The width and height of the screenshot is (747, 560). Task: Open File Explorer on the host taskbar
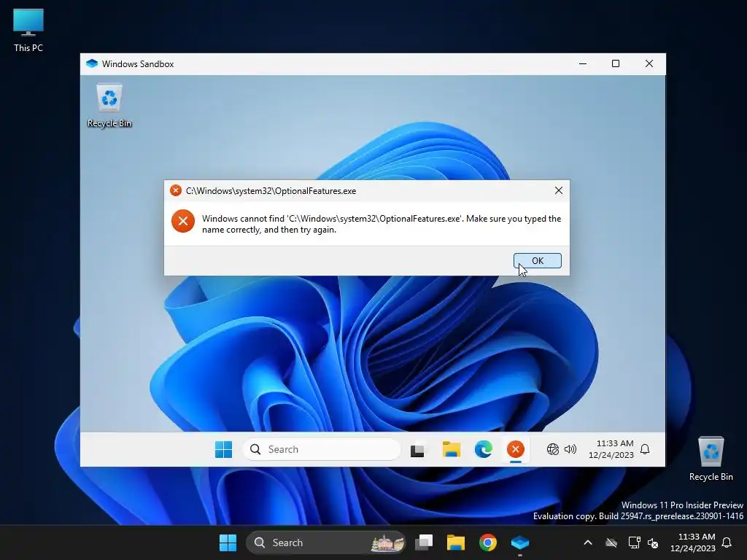456,542
